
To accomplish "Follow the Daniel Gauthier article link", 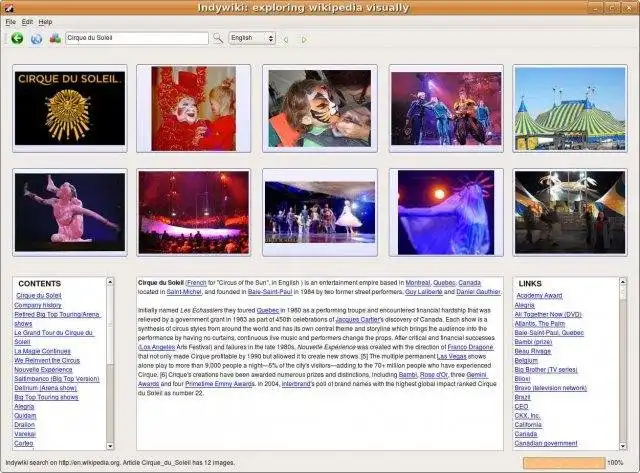I will pyautogui.click(x=478, y=292).
